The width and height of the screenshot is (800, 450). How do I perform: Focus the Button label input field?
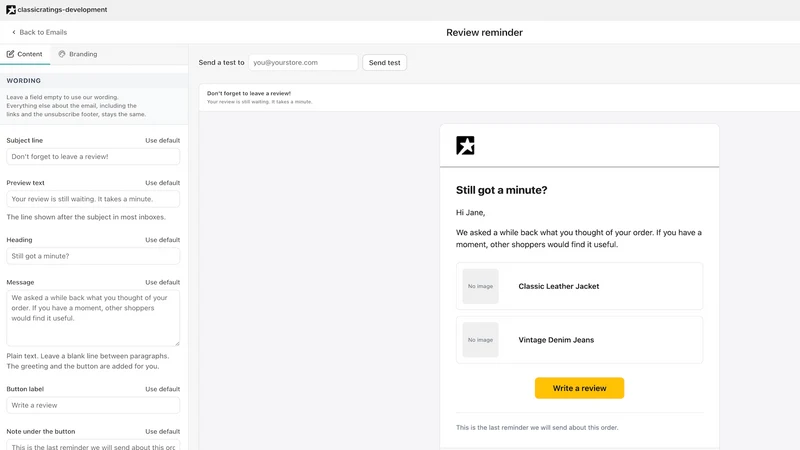pos(93,405)
